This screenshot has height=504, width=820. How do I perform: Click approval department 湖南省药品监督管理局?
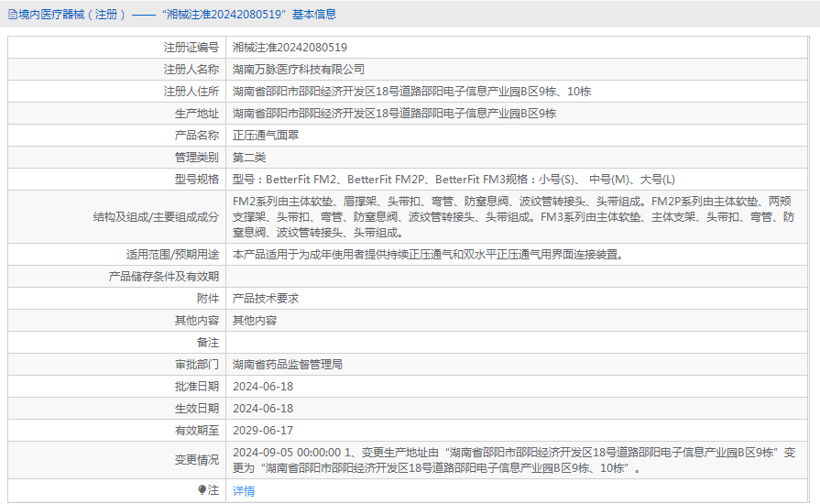tap(288, 365)
